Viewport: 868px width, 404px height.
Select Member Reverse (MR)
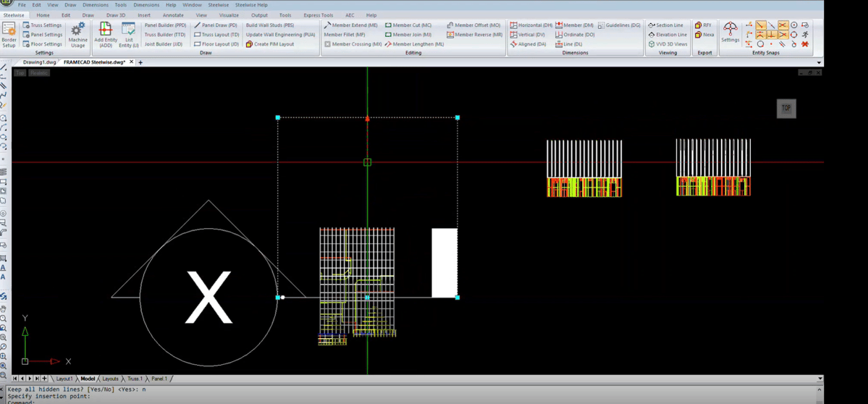(475, 34)
